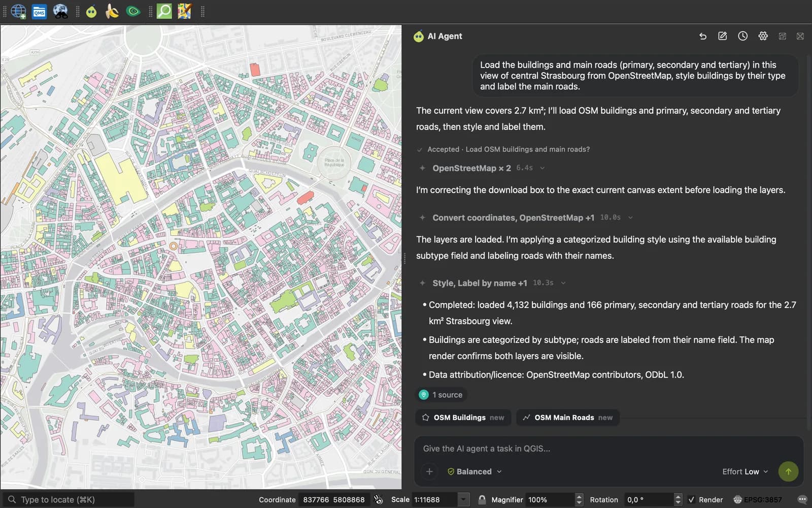
Task: Click the task input field in AI Agent
Action: pyautogui.click(x=608, y=449)
